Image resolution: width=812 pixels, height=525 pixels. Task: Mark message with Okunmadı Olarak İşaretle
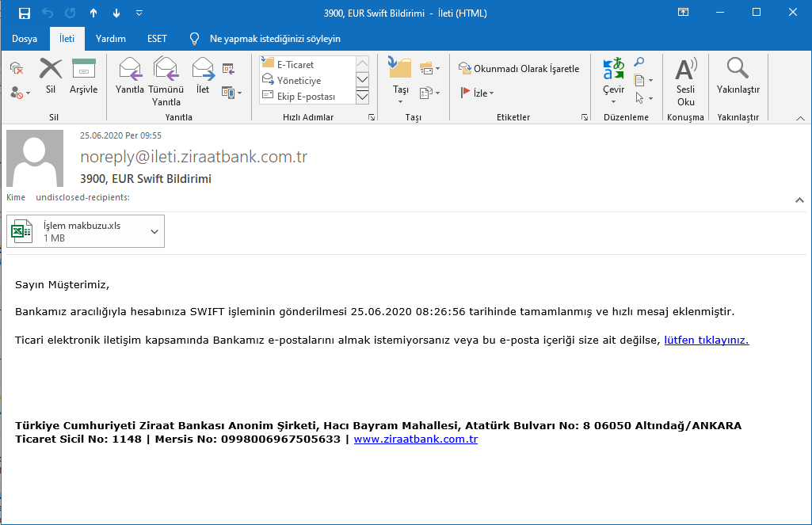519,68
